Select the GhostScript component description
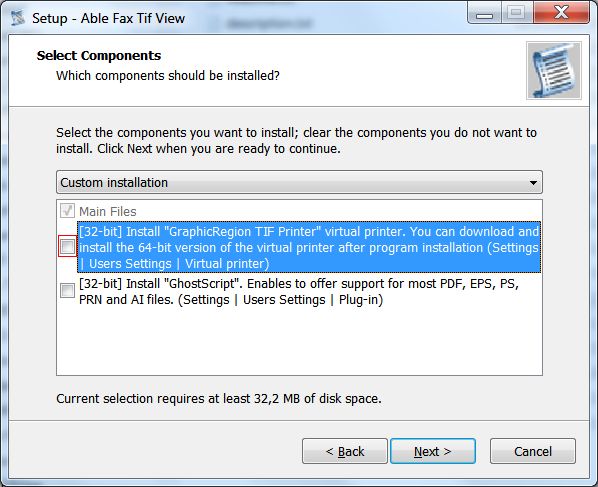This screenshot has width=598, height=487. 299,292
